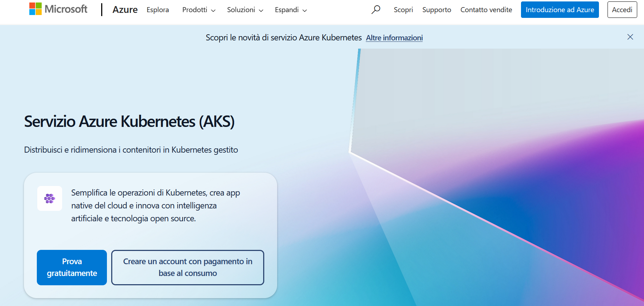Click the Semplifica le operazioni di Kubernetes paragraph
Viewport: 644px width, 306px height.
click(x=156, y=206)
